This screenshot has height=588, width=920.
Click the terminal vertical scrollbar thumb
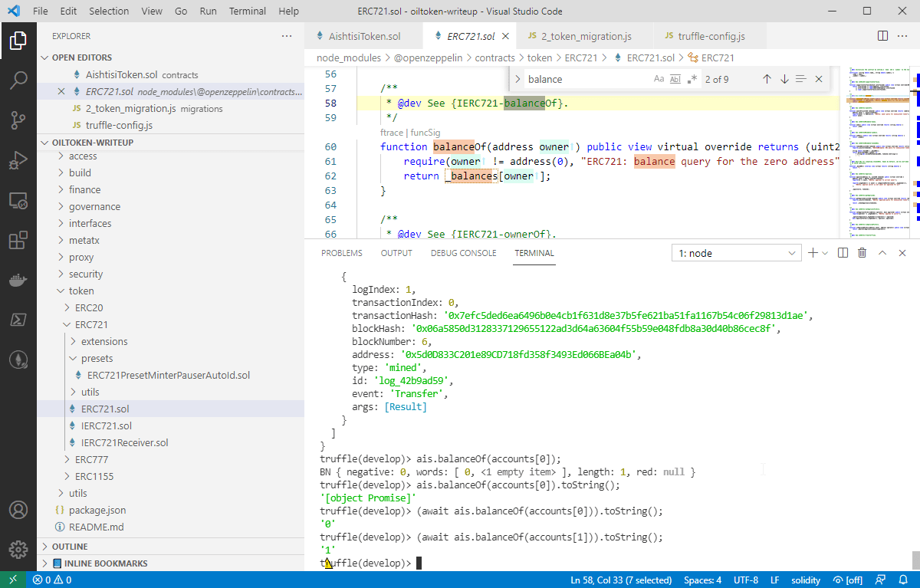[915, 560]
